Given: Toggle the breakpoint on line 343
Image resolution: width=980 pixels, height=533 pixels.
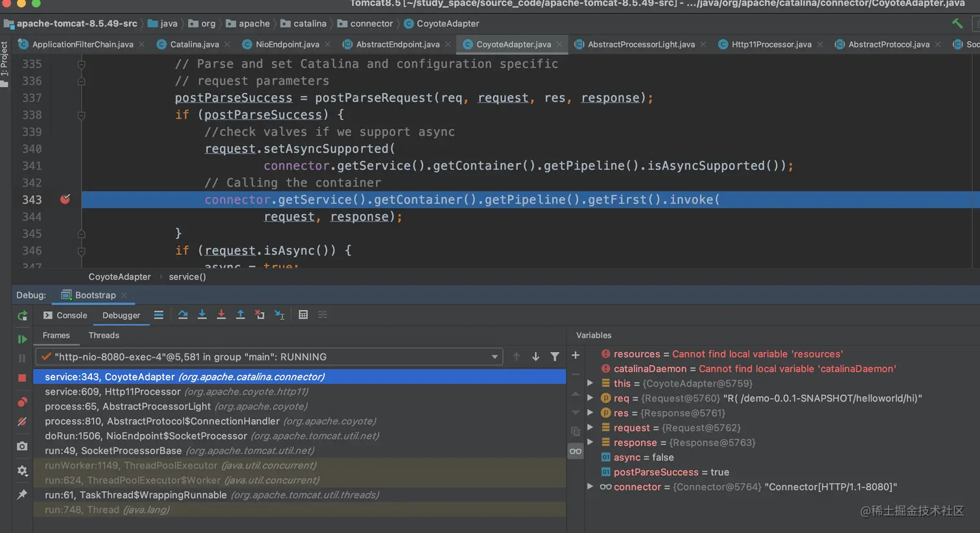Looking at the screenshot, I should pyautogui.click(x=65, y=199).
